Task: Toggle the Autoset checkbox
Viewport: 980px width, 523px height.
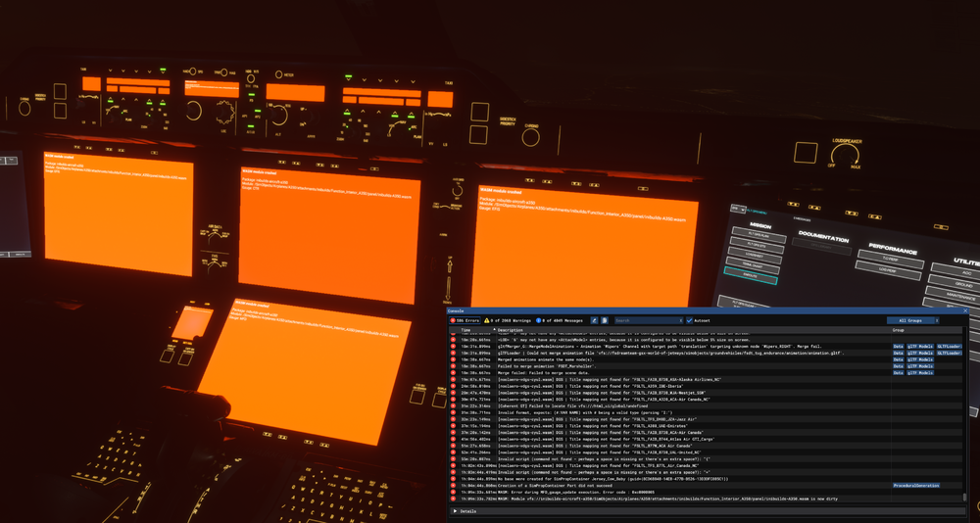Action: pos(689,320)
